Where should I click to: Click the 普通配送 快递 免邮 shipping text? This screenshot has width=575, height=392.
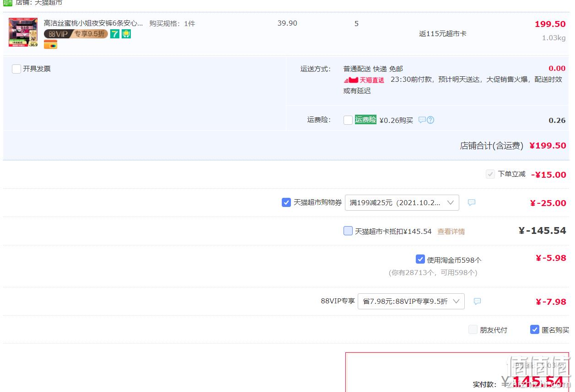point(373,69)
